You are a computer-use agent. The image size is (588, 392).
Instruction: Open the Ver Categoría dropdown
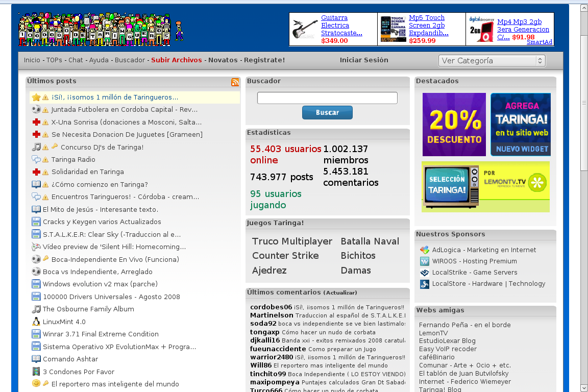(492, 61)
